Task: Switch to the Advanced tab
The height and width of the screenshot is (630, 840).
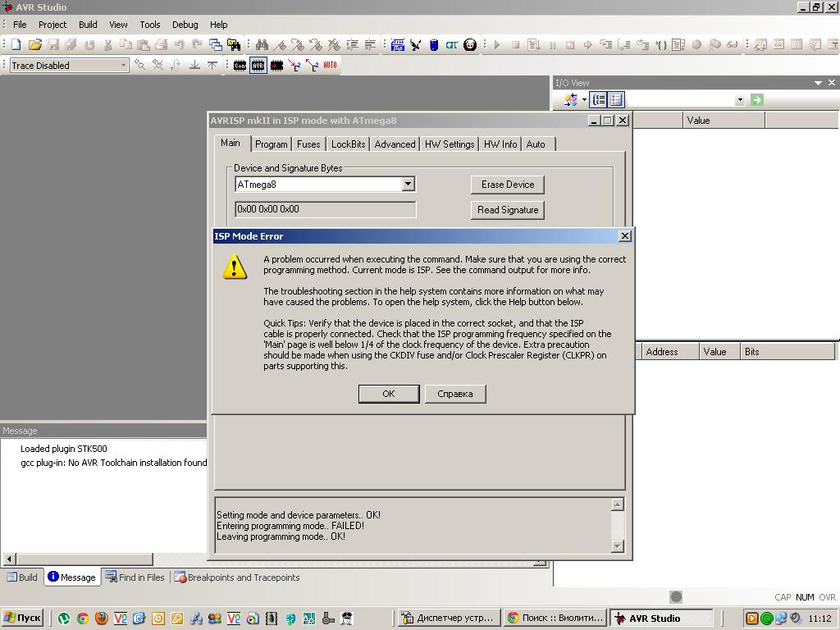Action: [395, 144]
